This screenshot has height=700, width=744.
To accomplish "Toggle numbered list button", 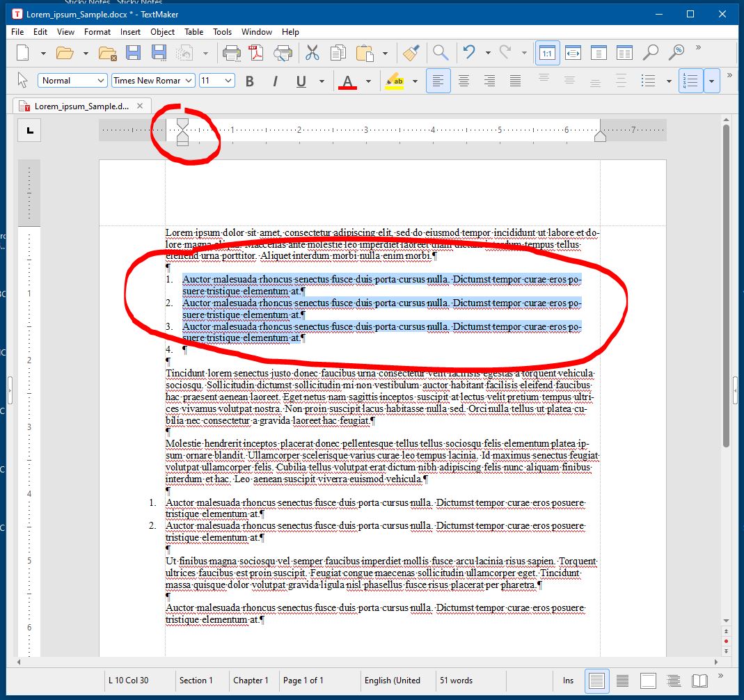I will pos(691,81).
